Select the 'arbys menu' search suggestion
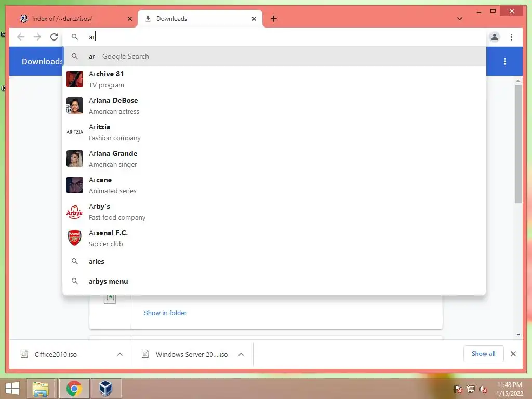 pyautogui.click(x=274, y=281)
